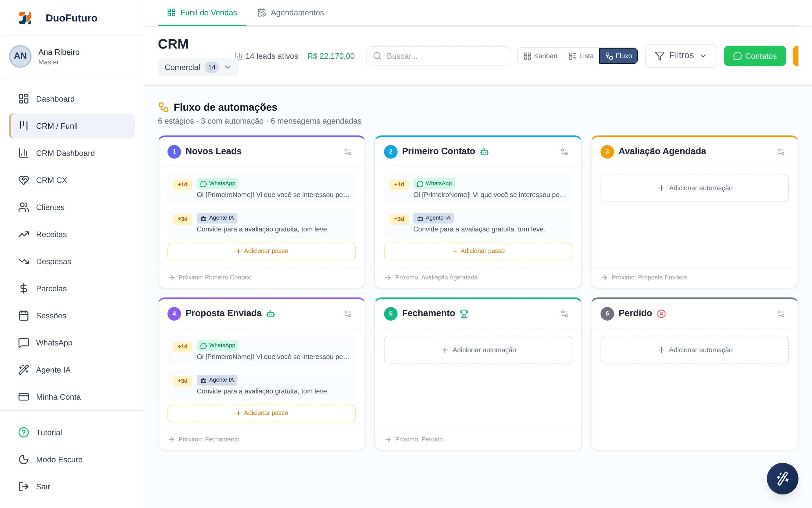
Task: Click Sair to log out
Action: point(72,487)
